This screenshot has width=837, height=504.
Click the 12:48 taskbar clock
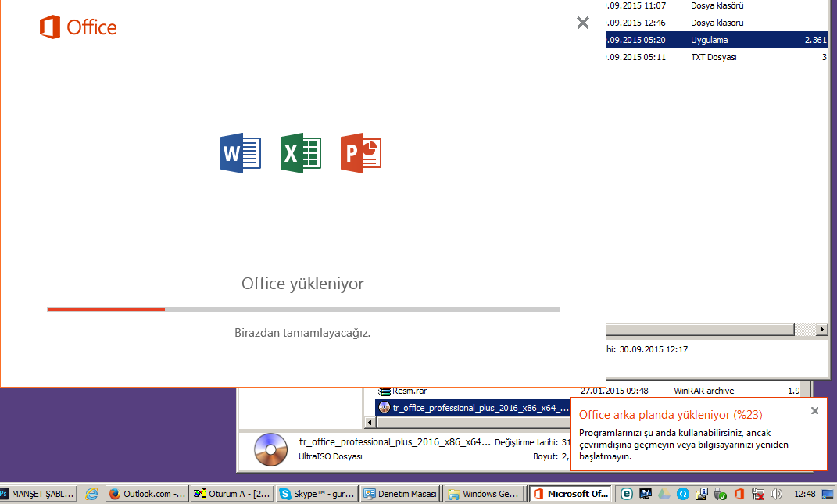[x=804, y=494]
